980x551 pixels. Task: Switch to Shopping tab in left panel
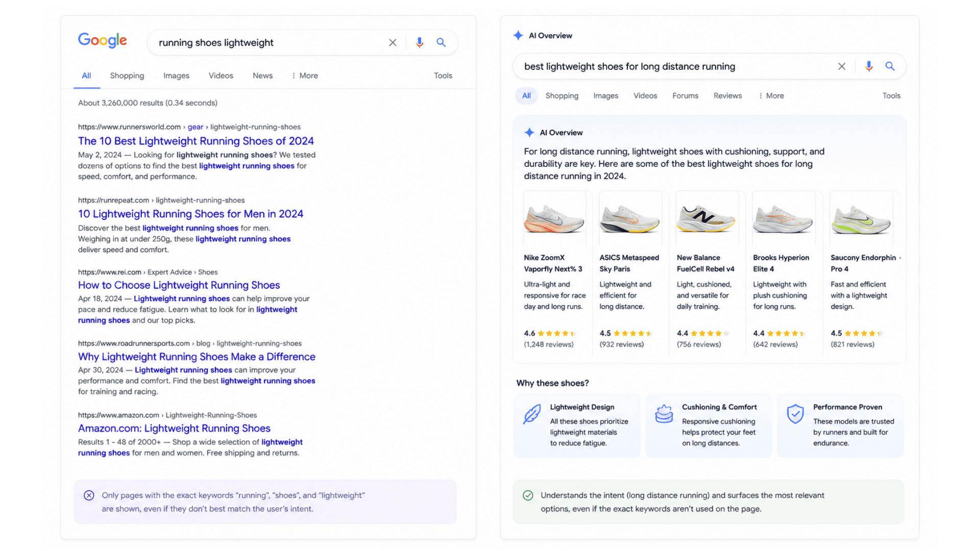127,76
